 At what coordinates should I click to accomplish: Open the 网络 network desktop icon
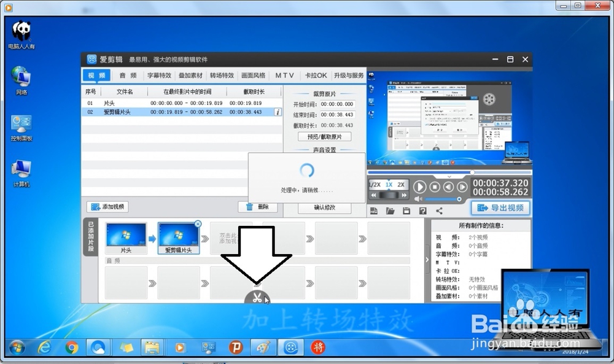pos(21,81)
